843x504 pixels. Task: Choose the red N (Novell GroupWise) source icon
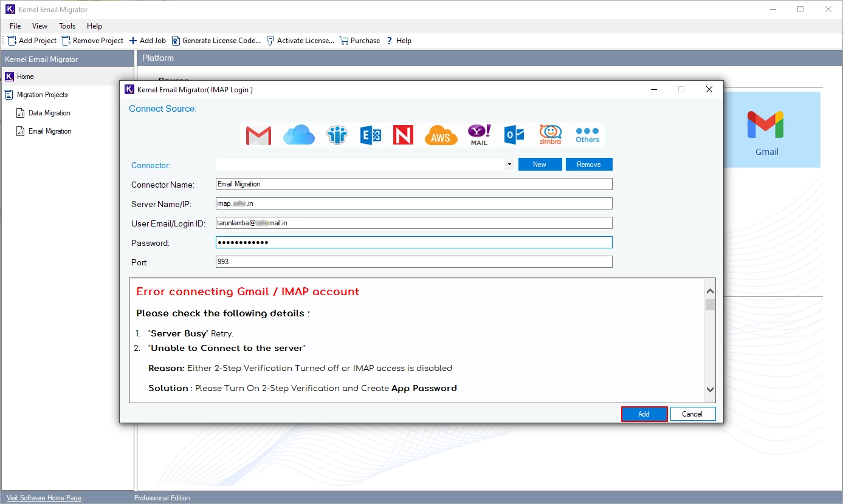point(403,135)
